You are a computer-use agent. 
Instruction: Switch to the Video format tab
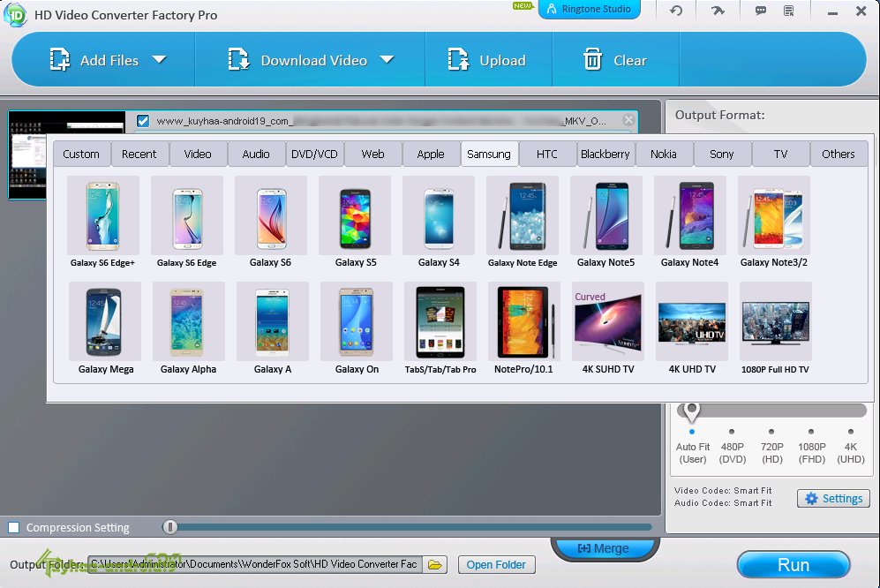pyautogui.click(x=198, y=154)
